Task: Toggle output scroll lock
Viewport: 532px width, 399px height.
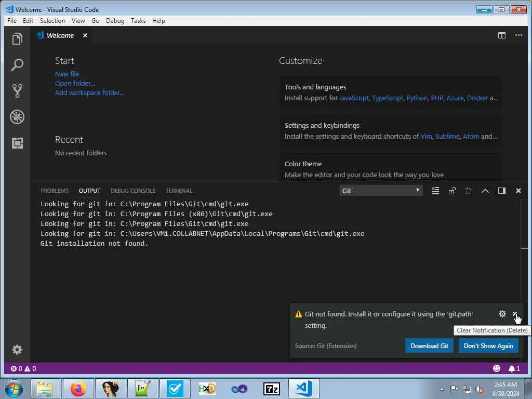Action: [x=451, y=191]
